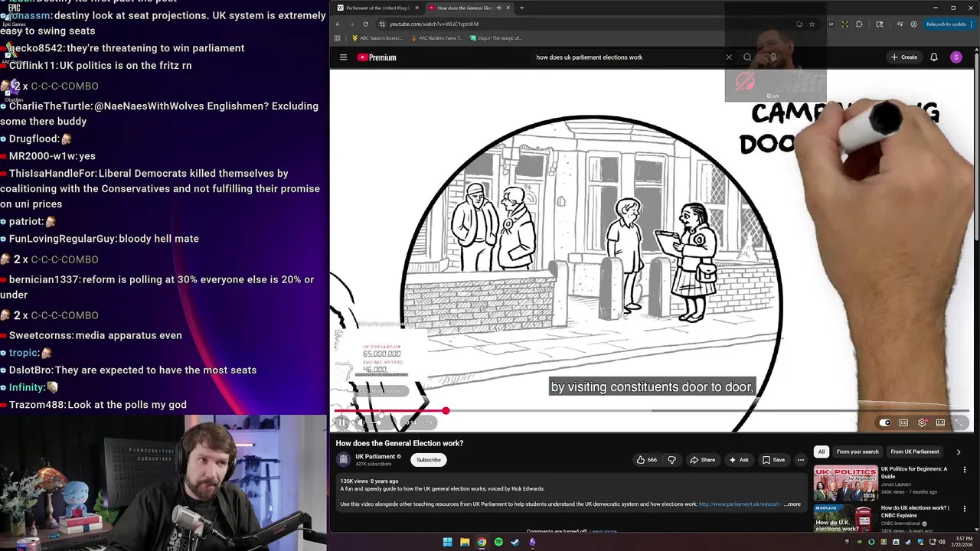Screen dimensions: 980x551
Task: Go to YouTube Premium home logo
Action: [377, 57]
